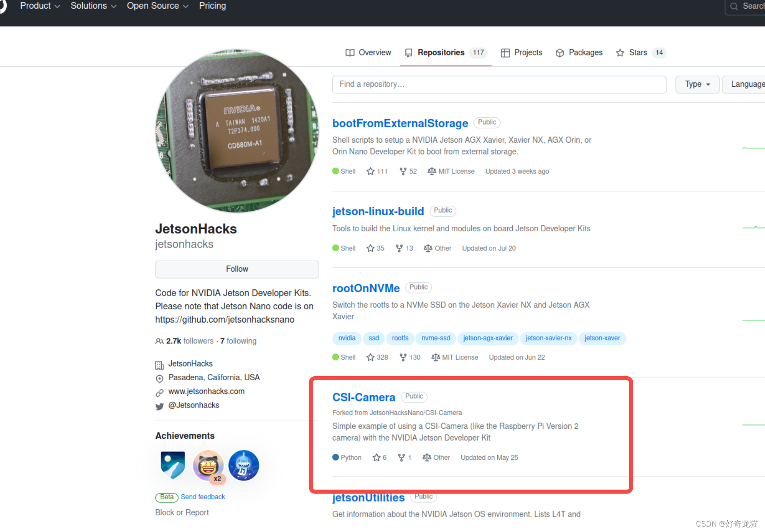The image size is (765, 532).
Task: Click the Arctic Code Vault achievement badge
Action: point(173,465)
